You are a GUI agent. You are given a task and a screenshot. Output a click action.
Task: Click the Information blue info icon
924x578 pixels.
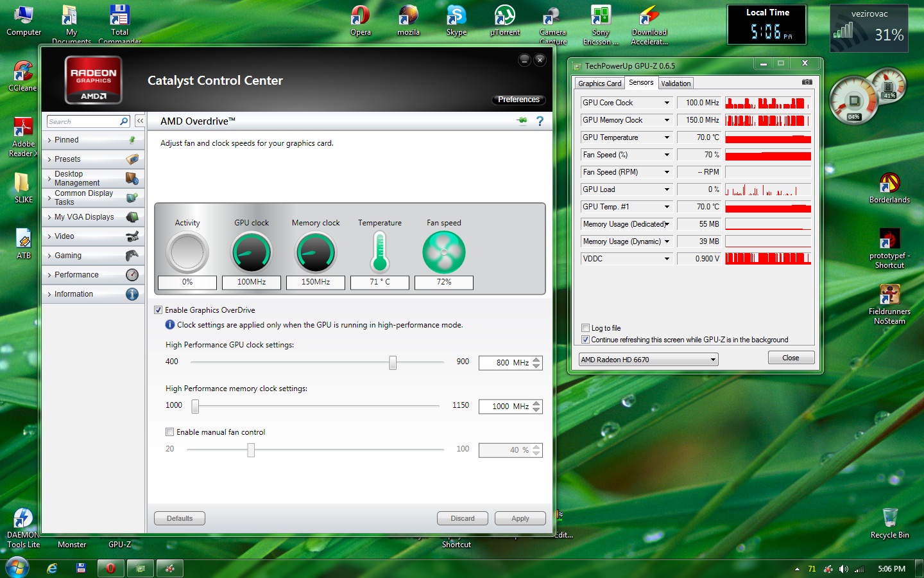pyautogui.click(x=132, y=294)
